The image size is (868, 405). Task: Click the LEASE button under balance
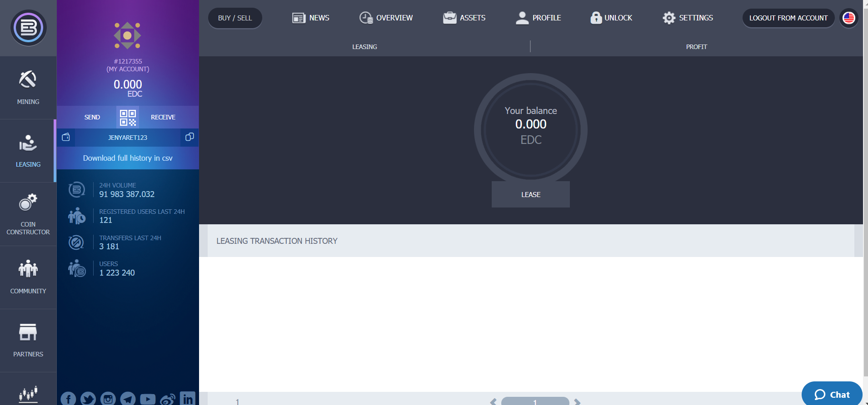click(x=531, y=194)
